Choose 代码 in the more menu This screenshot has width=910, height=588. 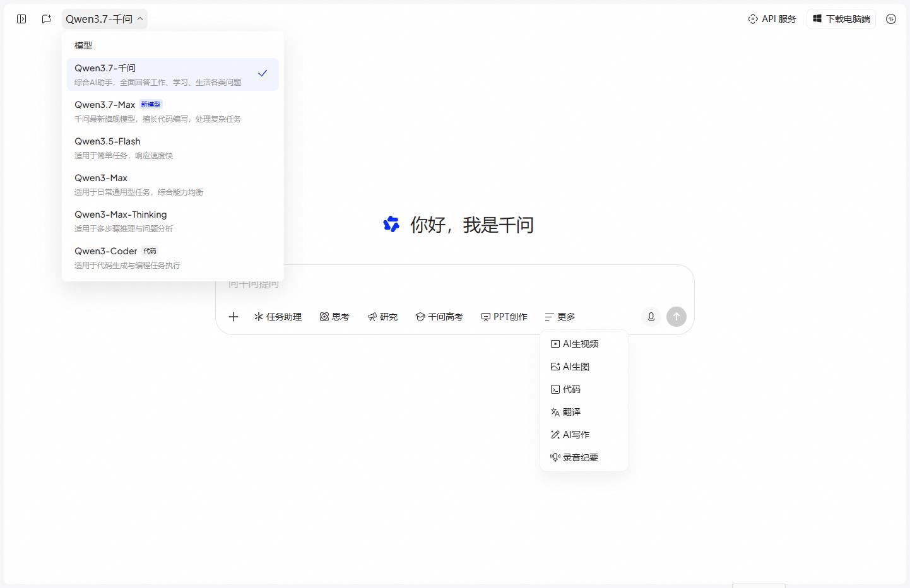584,389
